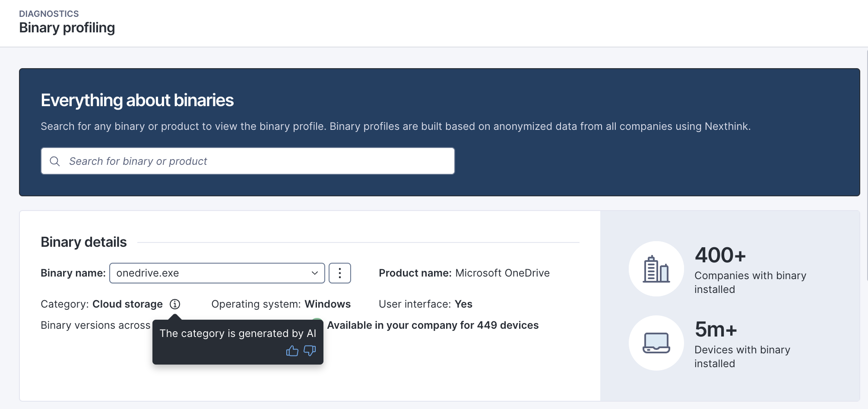Click the companies building icon

coord(656,269)
